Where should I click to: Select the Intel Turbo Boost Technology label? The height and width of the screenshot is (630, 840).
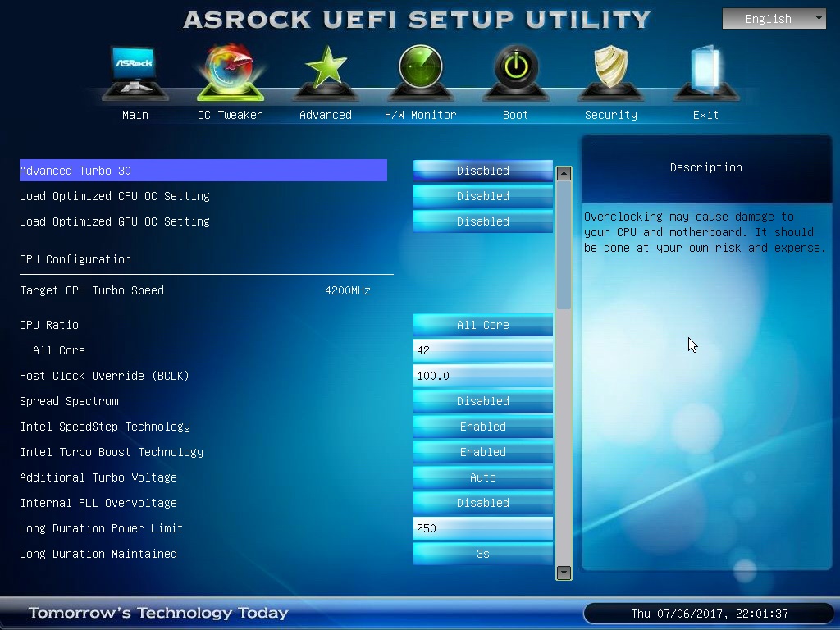point(112,452)
